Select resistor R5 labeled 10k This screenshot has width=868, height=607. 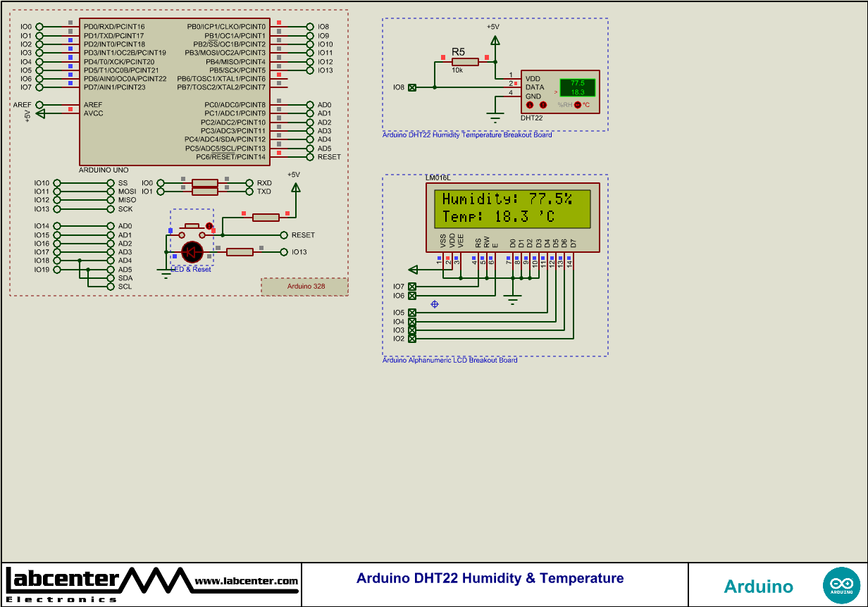pos(466,61)
